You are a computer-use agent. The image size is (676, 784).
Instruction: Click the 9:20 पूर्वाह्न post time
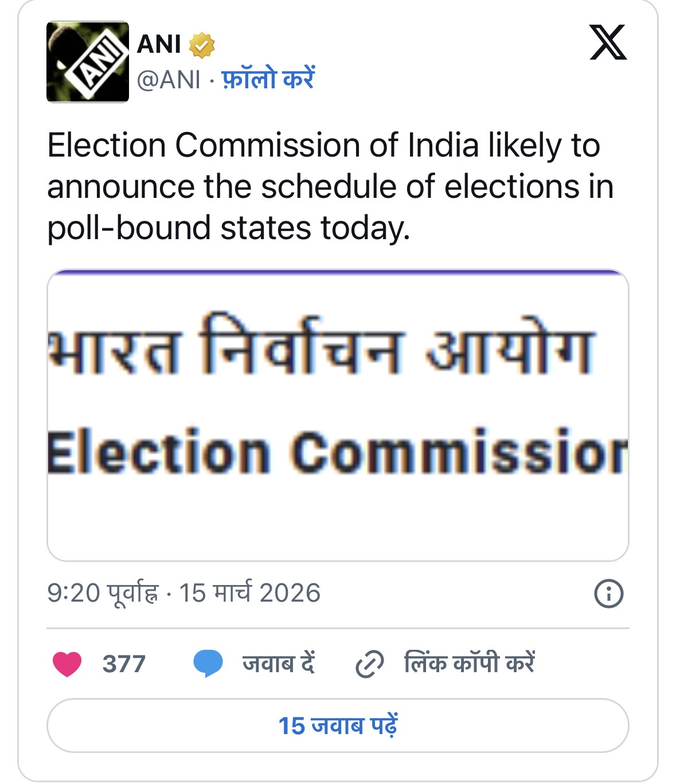(102, 593)
